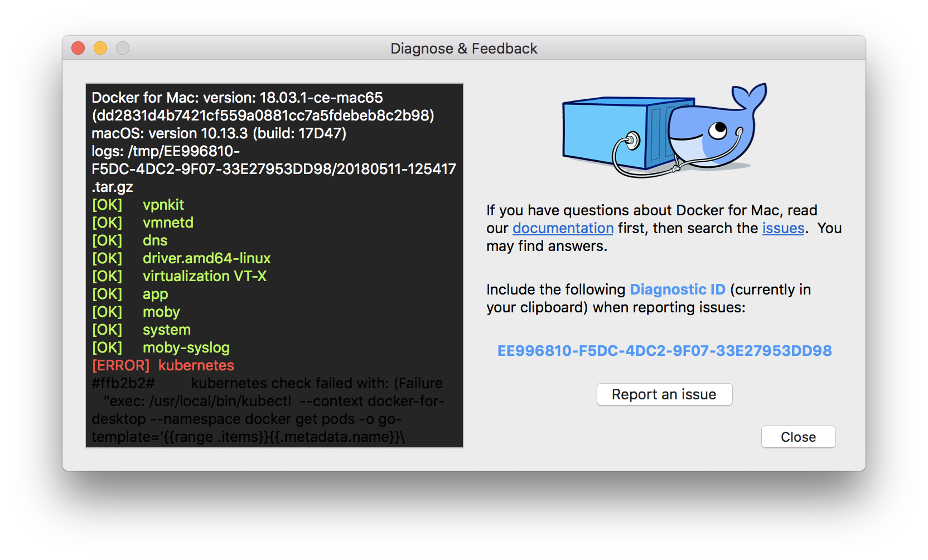Click the red '[ERROR] kubernetes' line

click(x=163, y=365)
